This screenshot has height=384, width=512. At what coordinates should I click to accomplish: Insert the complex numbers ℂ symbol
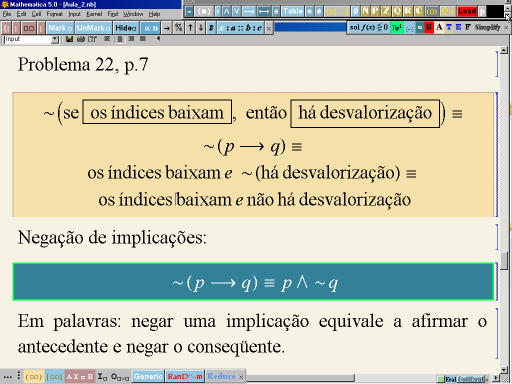click(419, 11)
